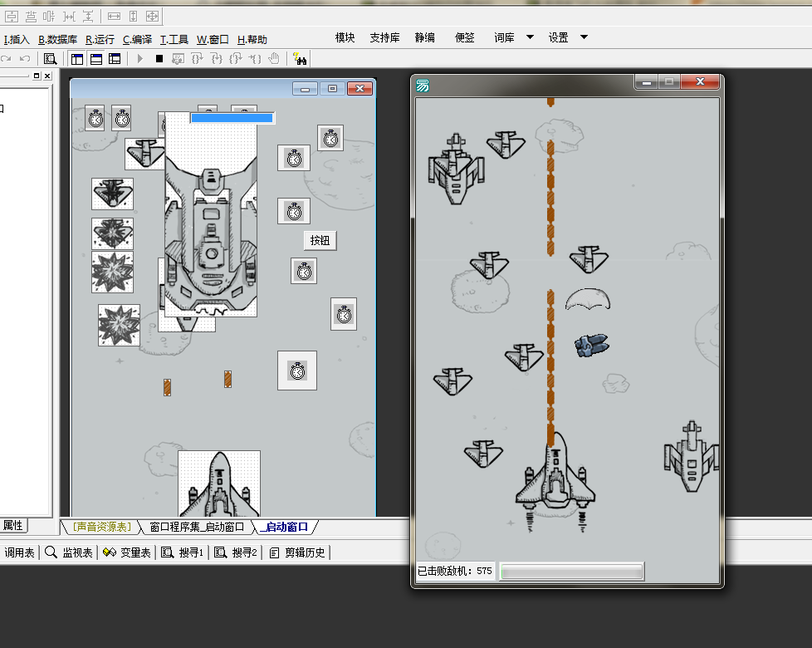Screen dimensions: 812x648
Task: Click the Run (play) toolbar icon
Action: pos(139,59)
